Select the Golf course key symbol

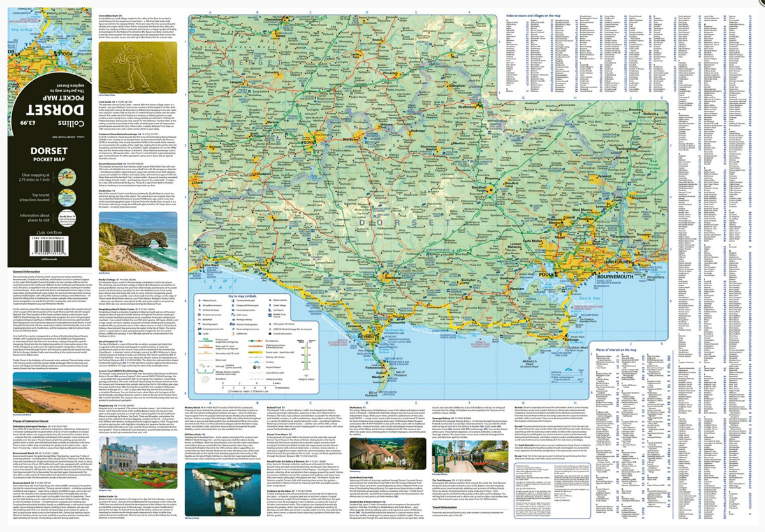(233, 315)
